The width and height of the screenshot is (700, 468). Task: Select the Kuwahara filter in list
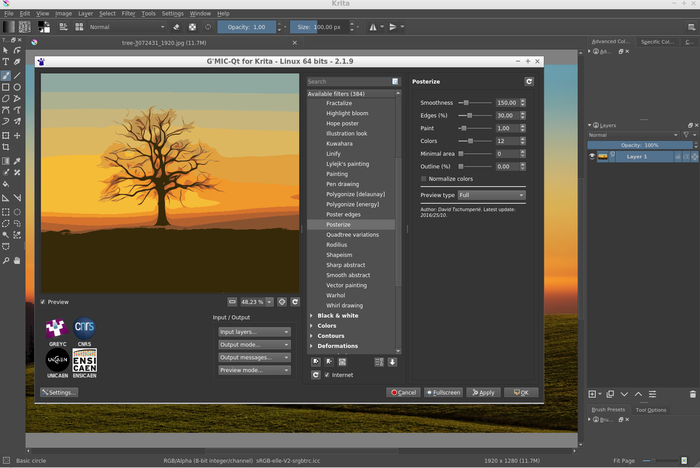[x=338, y=143]
